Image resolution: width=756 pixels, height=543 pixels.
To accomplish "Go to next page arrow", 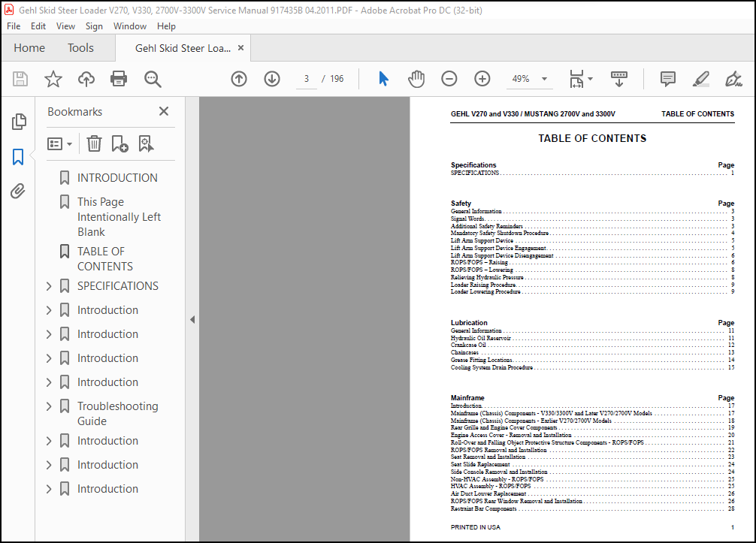I will tap(272, 79).
